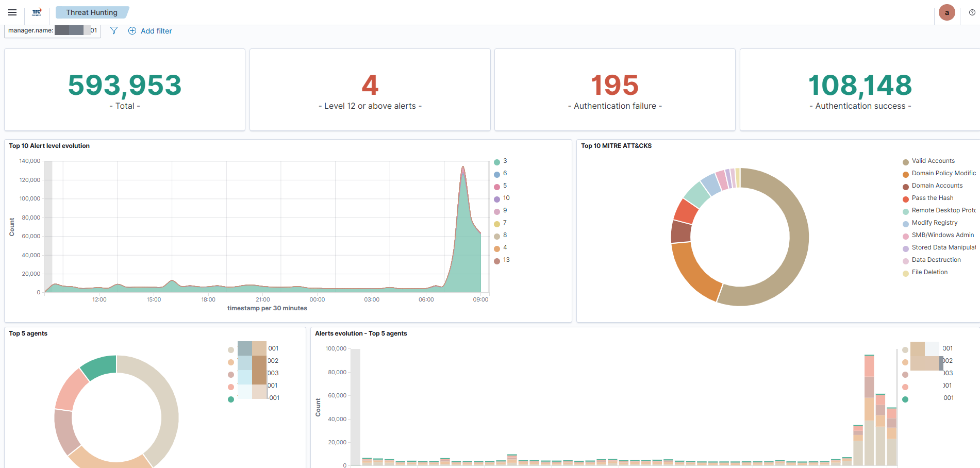
Task: Expand the Pass the Hash legend options
Action: 932,198
